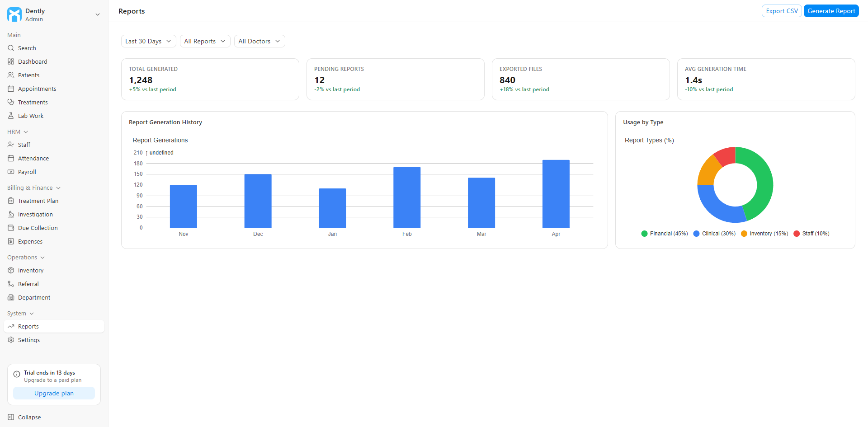The image size is (868, 427).
Task: Click the Patients people icon
Action: click(11, 75)
